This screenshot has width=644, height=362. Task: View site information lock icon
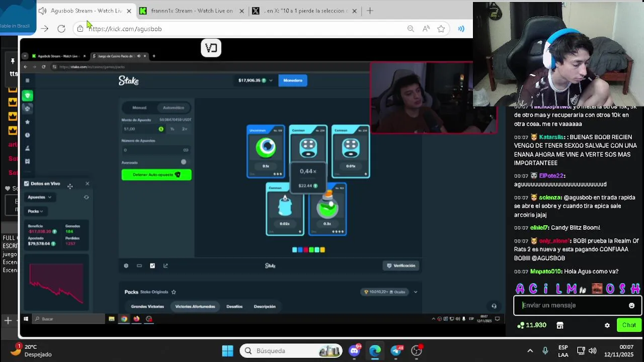(80, 29)
